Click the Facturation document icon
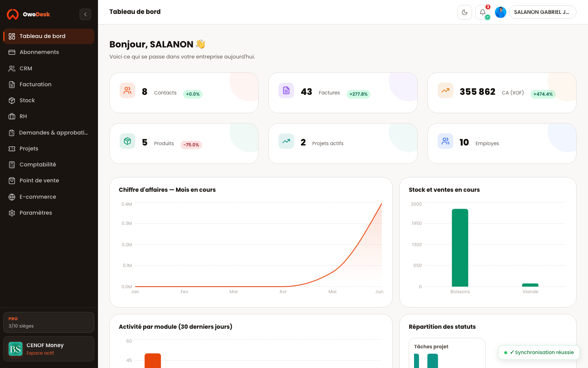The height and width of the screenshot is (368, 588). click(x=12, y=85)
